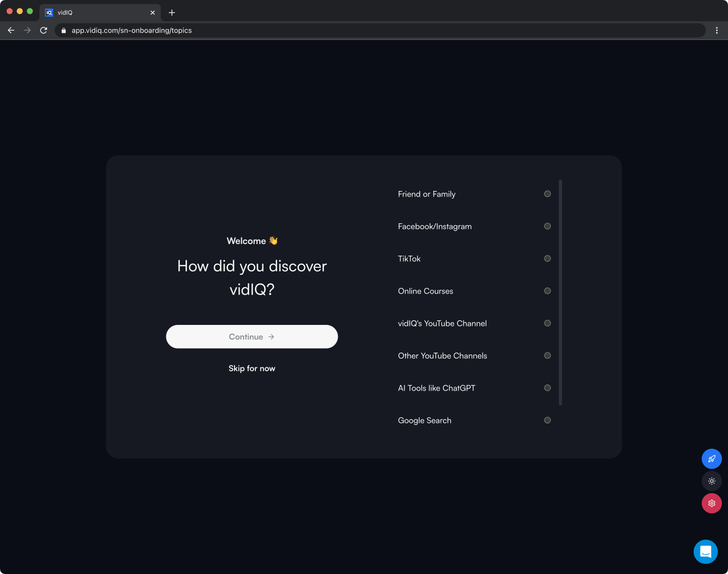Screen dimensions: 728x574
Task: Click the blue rocket icon button
Action: click(711, 459)
